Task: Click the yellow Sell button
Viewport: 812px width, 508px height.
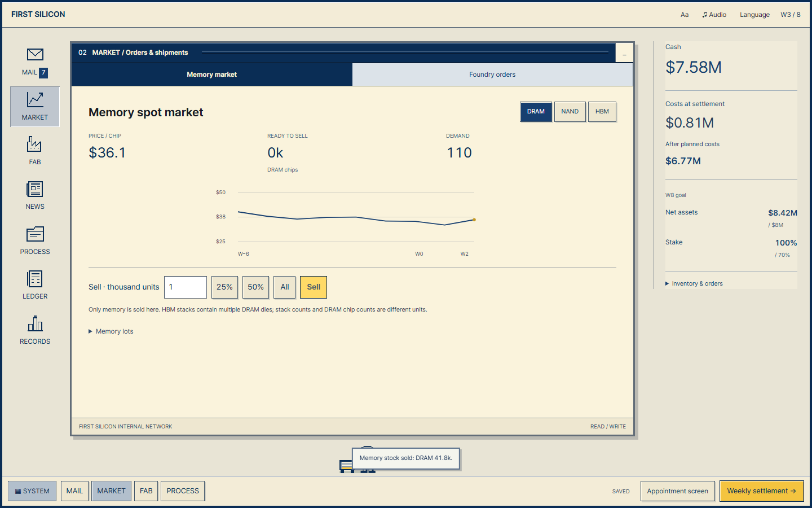Action: coord(314,287)
